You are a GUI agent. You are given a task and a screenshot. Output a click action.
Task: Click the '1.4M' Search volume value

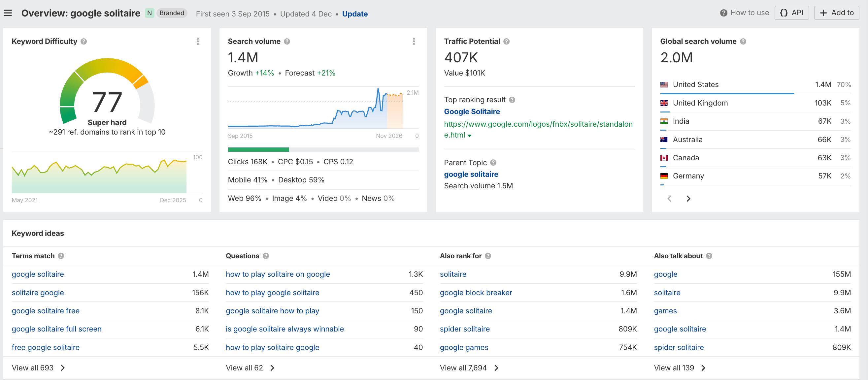pos(243,58)
